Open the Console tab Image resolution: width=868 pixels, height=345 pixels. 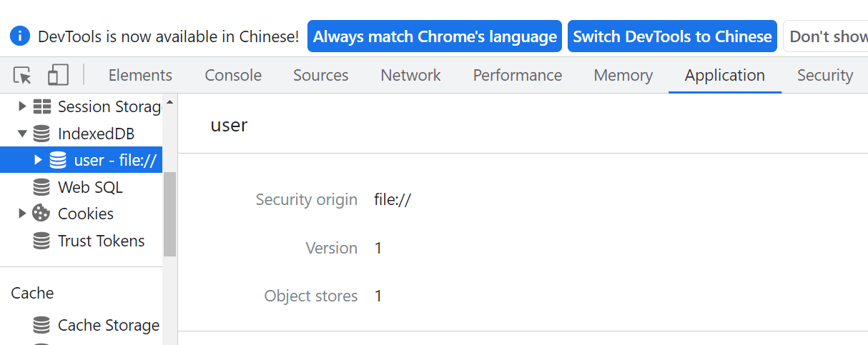(x=233, y=75)
